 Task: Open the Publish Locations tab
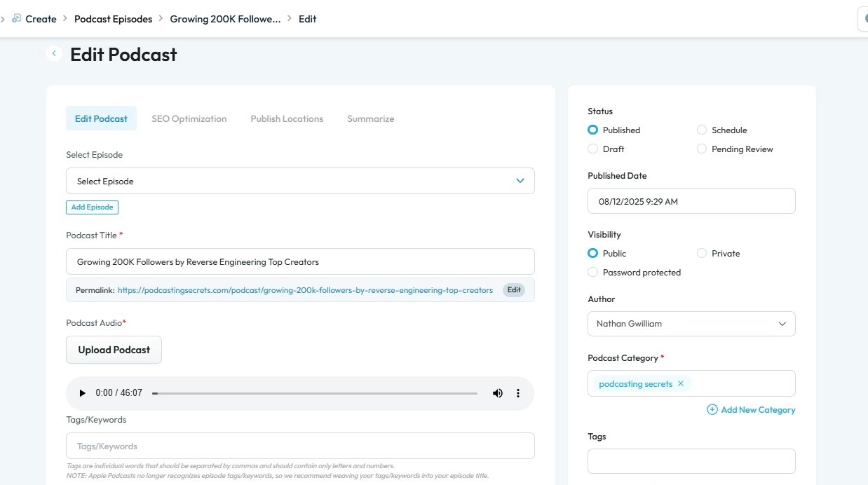(287, 119)
